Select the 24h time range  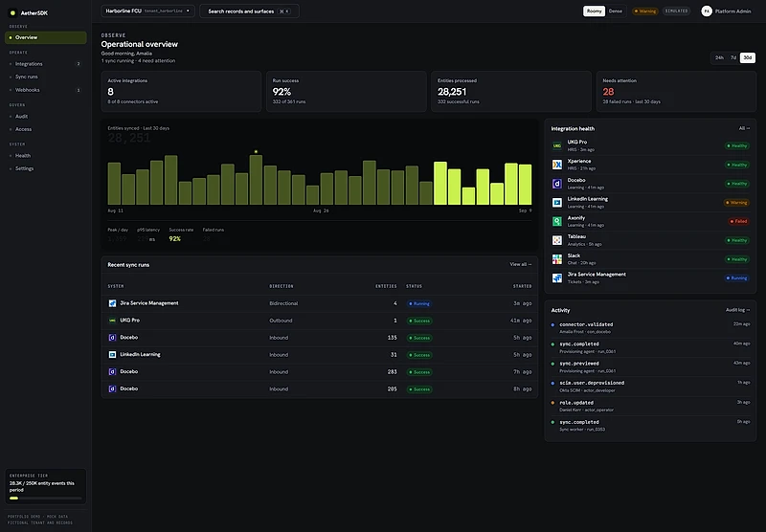coord(719,57)
